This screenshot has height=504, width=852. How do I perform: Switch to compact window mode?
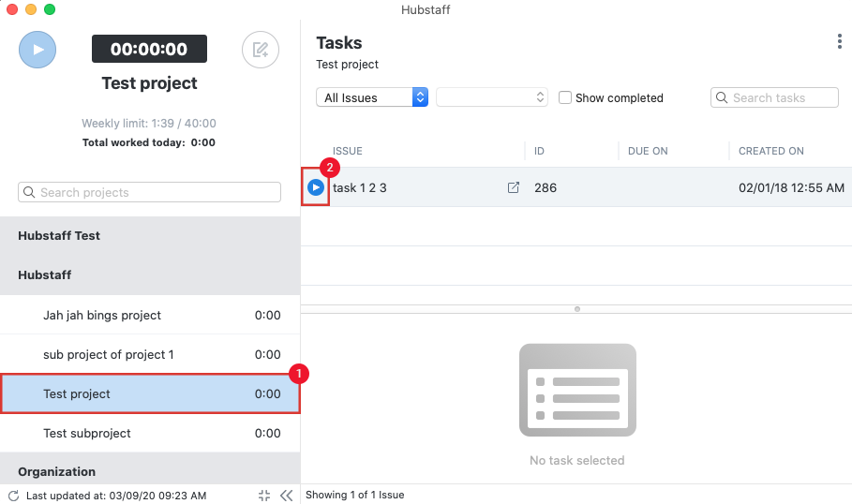coord(264,496)
